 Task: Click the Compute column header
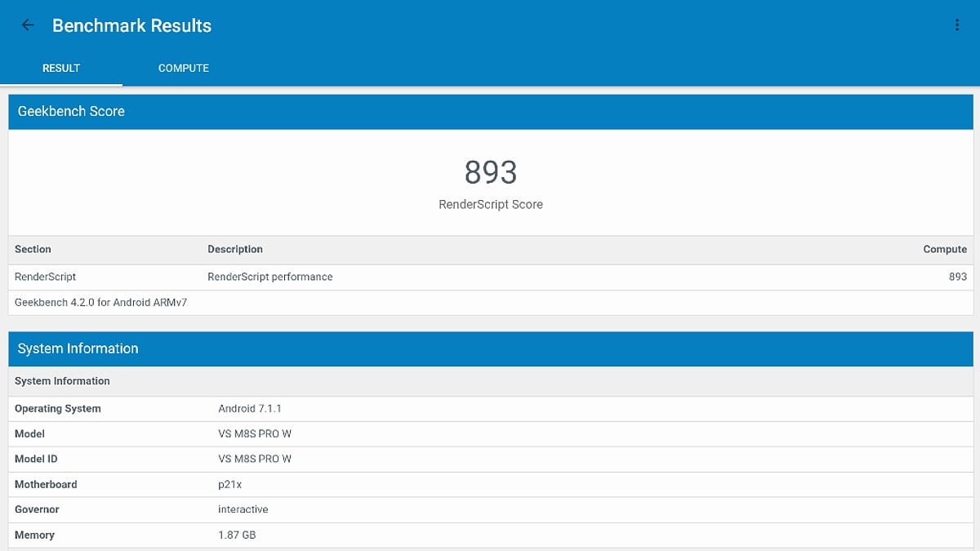[945, 249]
